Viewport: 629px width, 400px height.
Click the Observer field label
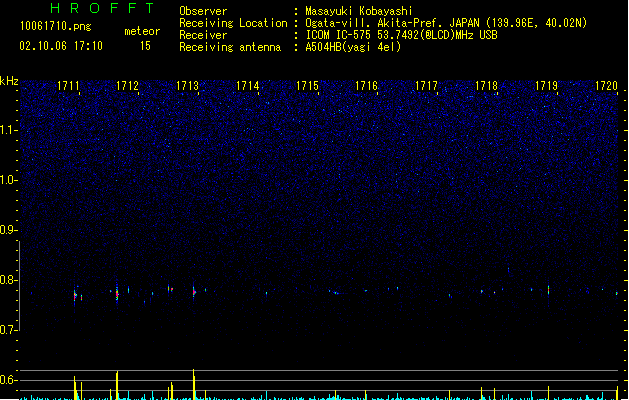203,11
